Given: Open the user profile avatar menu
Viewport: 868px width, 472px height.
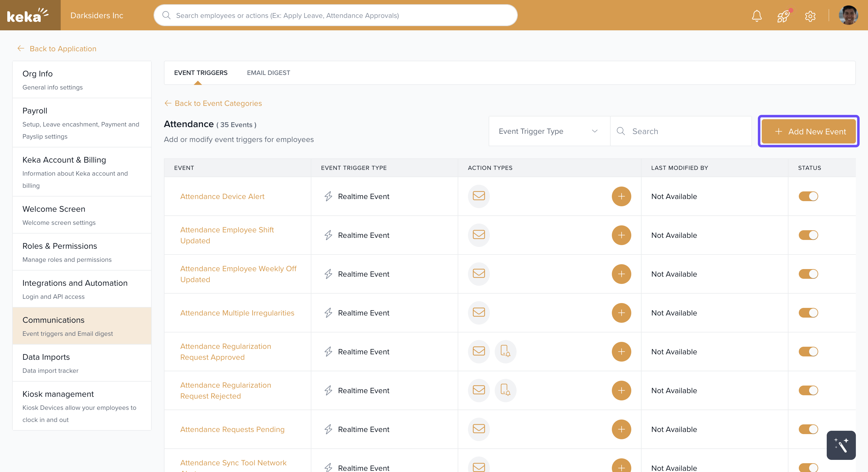Looking at the screenshot, I should 848,15.
